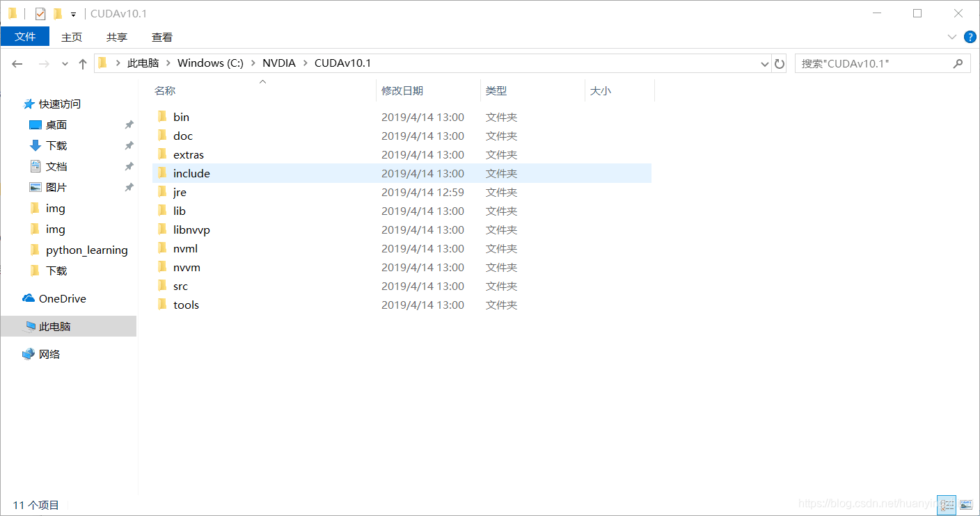Switch to the 查看 ribbon tab
980x516 pixels.
tap(162, 37)
